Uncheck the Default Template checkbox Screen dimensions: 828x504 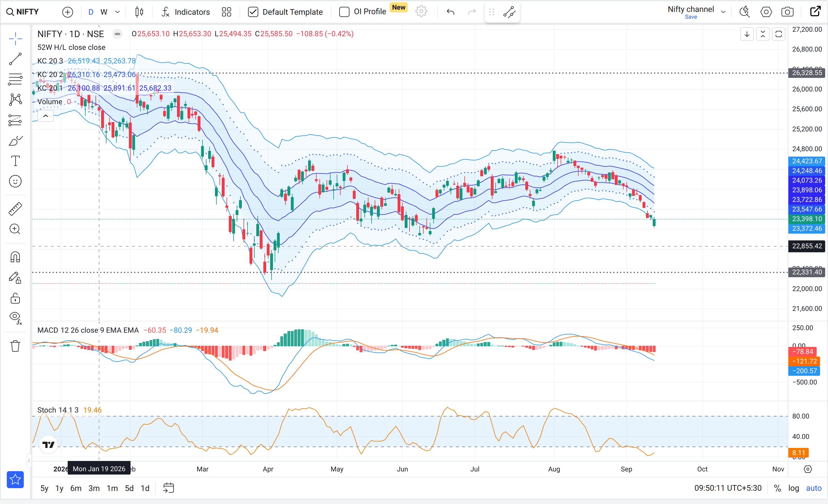point(253,12)
